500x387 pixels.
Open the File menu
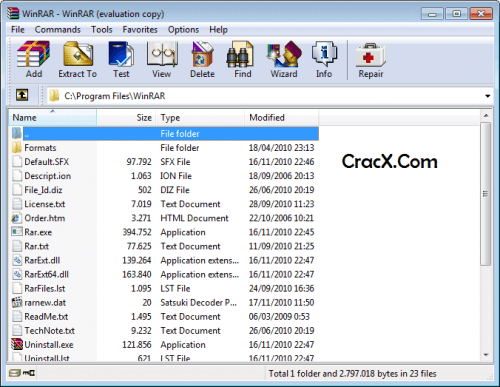coord(18,30)
